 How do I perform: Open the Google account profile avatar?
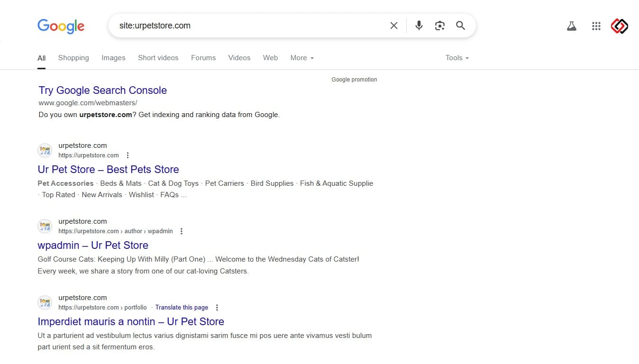point(619,26)
